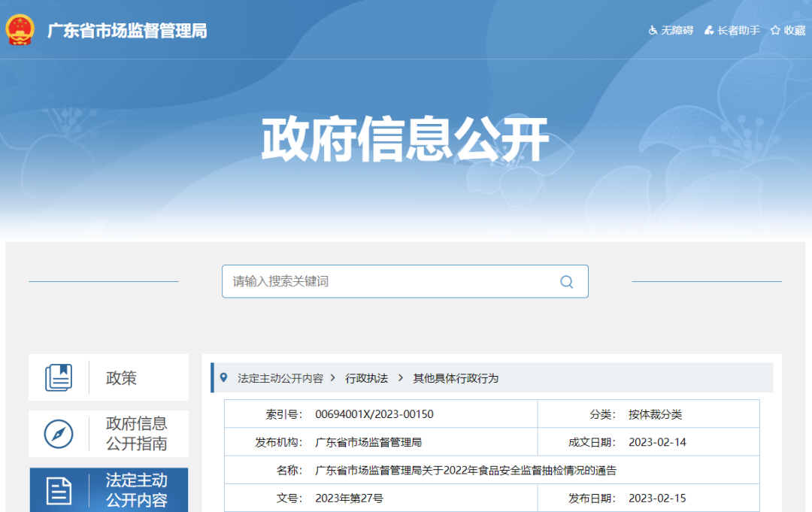812x512 pixels.
Task: Click the 行政执法 breadcrumb link
Action: coord(365,378)
